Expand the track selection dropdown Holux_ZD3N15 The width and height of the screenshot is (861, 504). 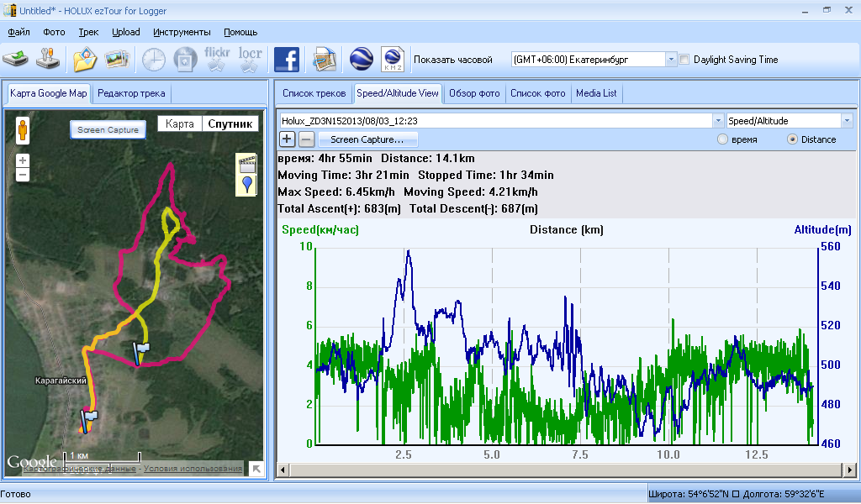pyautogui.click(x=718, y=121)
